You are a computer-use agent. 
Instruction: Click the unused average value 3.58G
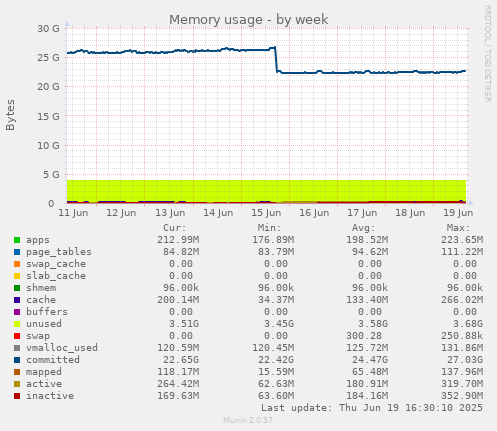[x=373, y=324]
